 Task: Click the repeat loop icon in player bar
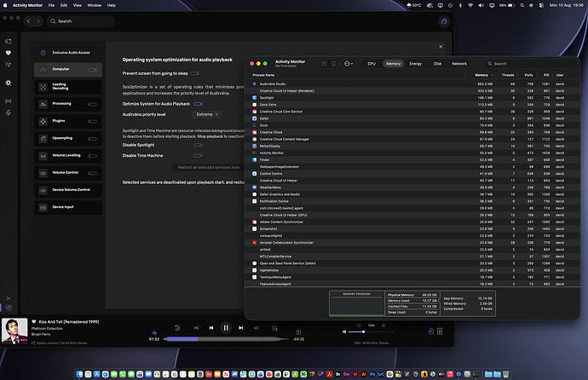point(257,328)
